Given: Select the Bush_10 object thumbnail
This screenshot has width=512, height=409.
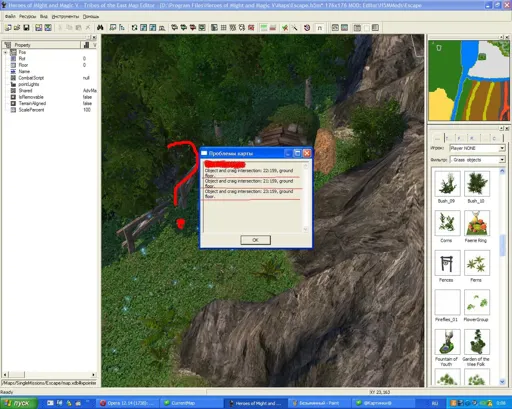Looking at the screenshot, I should coord(477,184).
